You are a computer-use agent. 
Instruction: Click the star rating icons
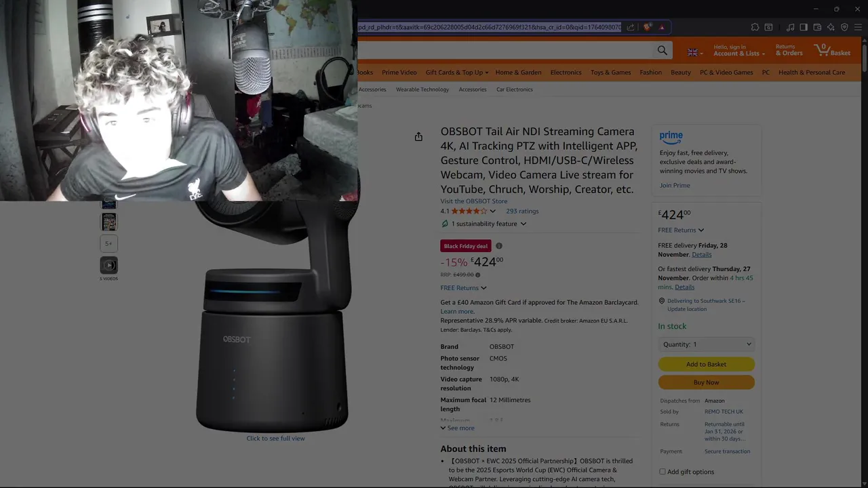469,211
